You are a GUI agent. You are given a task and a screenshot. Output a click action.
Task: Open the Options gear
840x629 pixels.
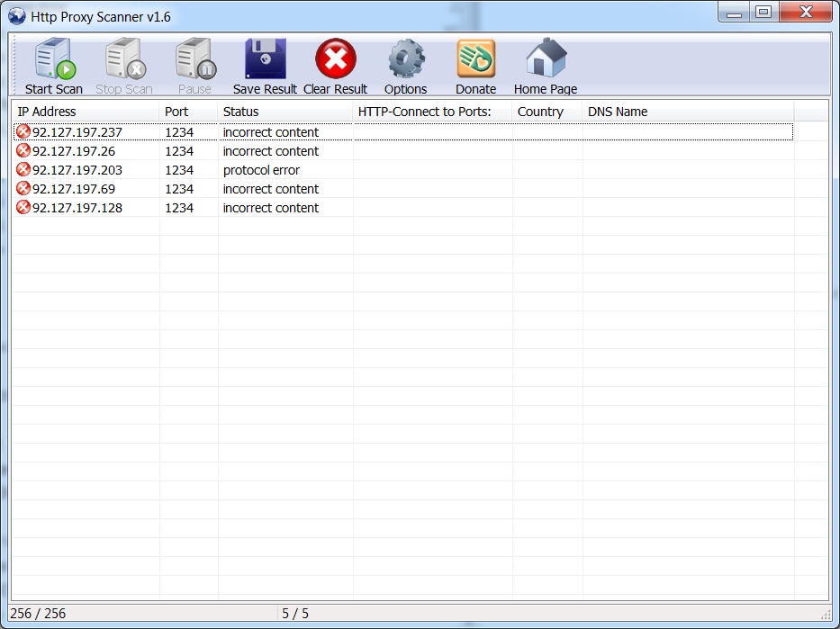coord(406,58)
